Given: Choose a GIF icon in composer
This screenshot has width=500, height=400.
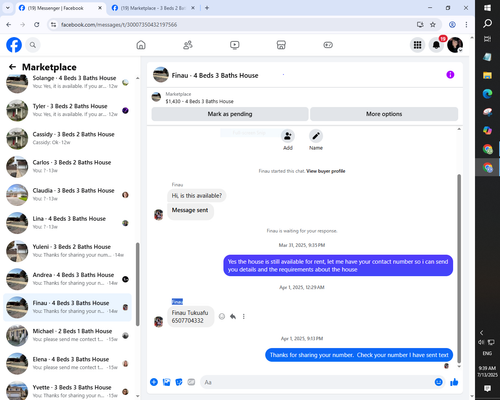Looking at the screenshot, I should pos(191,382).
